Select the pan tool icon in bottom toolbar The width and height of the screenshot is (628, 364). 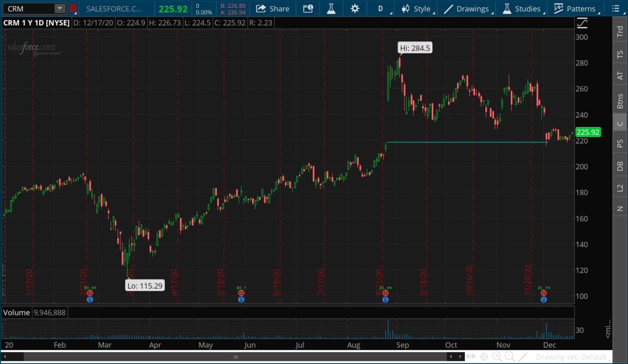coord(471,357)
